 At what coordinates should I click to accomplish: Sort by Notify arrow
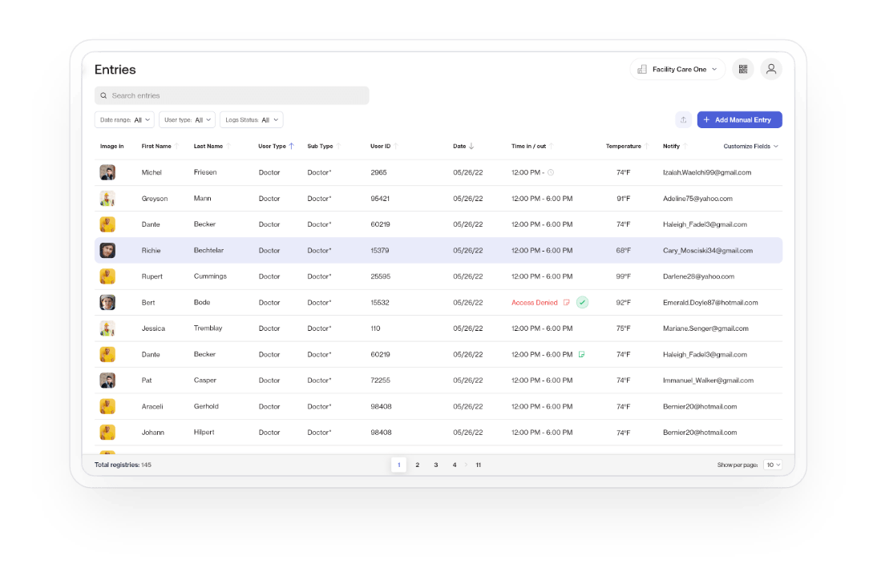685,146
